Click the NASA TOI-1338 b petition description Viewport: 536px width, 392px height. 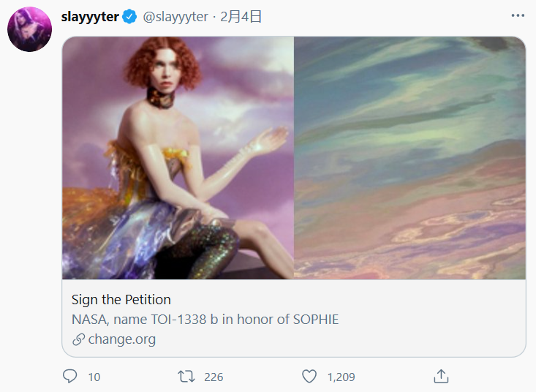205,320
